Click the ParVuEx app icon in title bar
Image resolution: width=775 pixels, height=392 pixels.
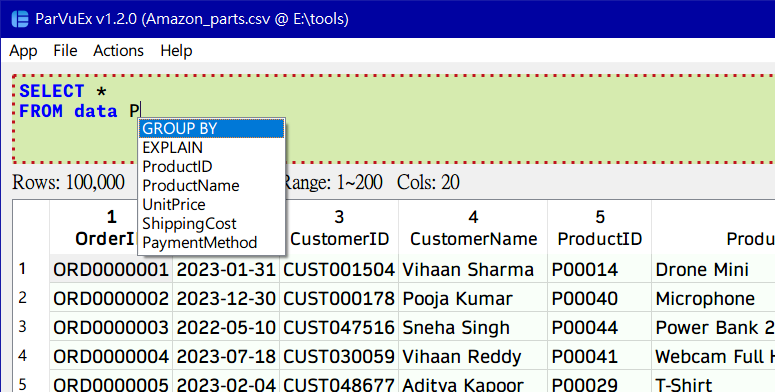(20, 19)
